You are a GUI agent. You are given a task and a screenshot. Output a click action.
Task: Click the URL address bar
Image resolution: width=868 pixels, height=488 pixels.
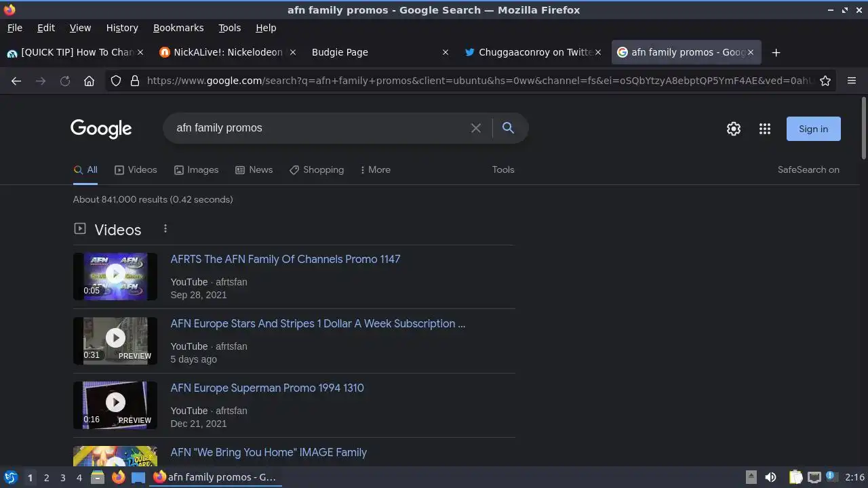[478, 81]
